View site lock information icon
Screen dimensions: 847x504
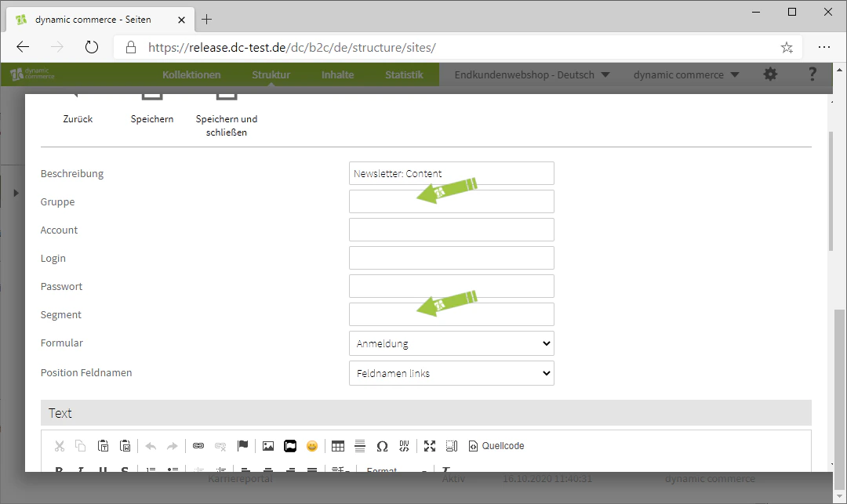[131, 48]
